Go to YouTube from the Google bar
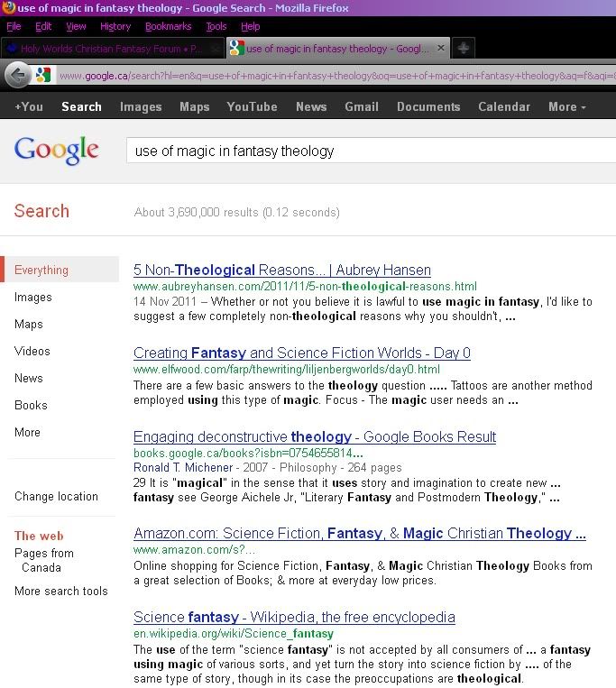 pyautogui.click(x=252, y=106)
